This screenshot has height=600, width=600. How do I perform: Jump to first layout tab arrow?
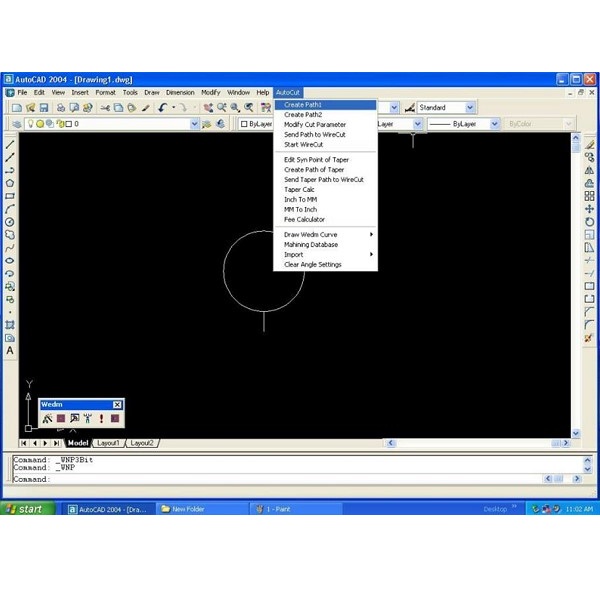(24, 443)
